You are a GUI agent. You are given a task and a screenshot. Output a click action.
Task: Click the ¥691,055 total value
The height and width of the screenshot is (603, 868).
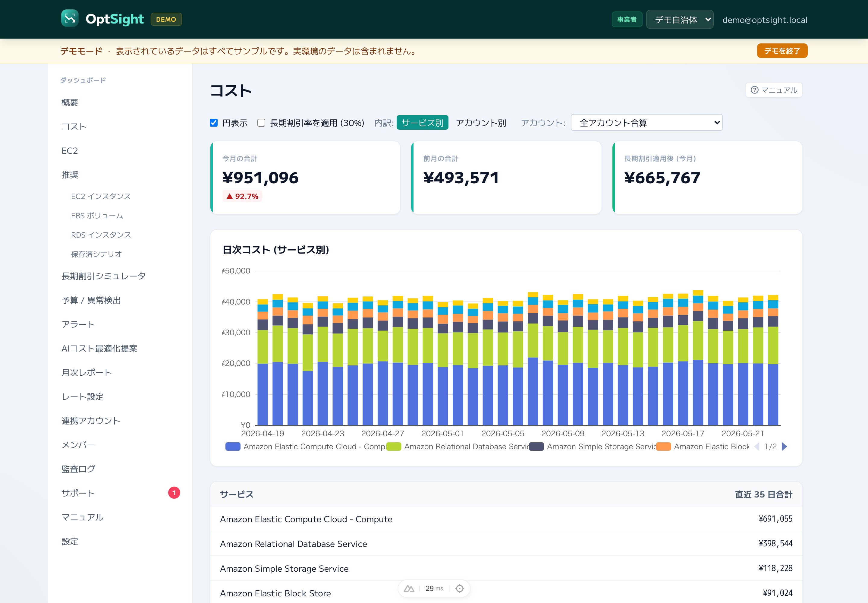tap(775, 519)
